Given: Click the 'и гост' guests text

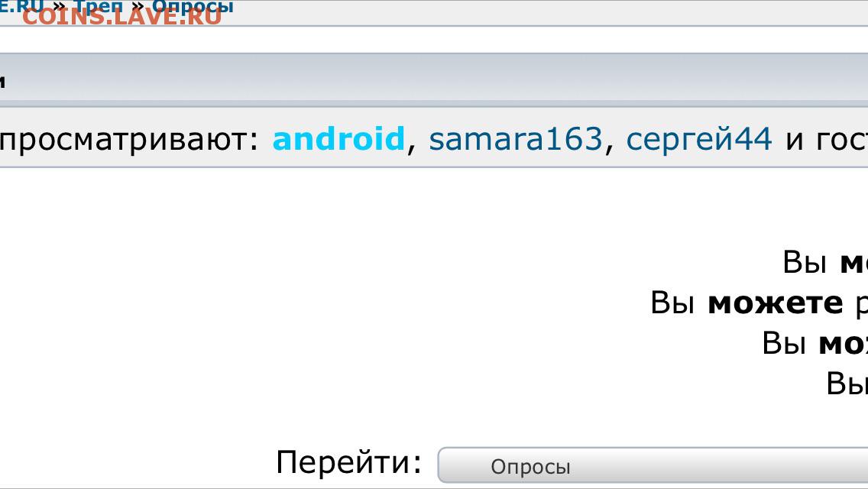Looking at the screenshot, I should pos(827,140).
